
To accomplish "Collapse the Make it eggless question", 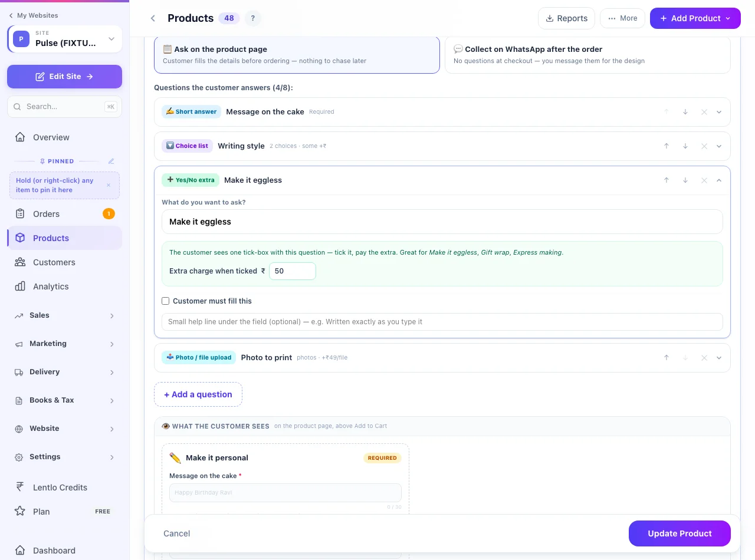I will click(x=719, y=180).
